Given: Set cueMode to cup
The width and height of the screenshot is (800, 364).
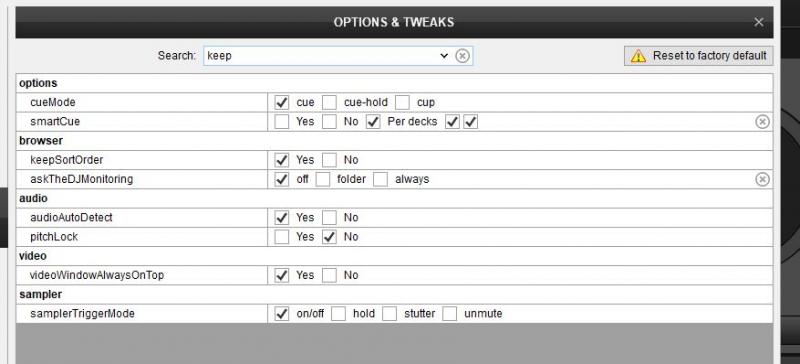Looking at the screenshot, I should [403, 102].
